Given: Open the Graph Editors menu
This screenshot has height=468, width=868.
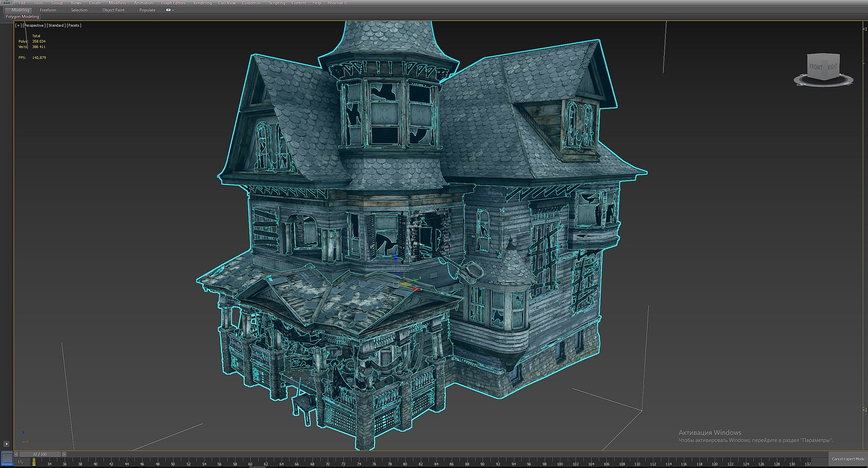Looking at the screenshot, I should (x=173, y=3).
